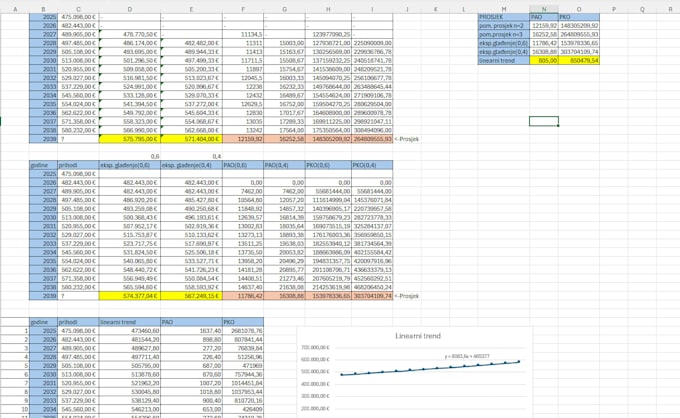Screen dimensions: 680x418
Task: Select column header A
Action: [x=15, y=9]
